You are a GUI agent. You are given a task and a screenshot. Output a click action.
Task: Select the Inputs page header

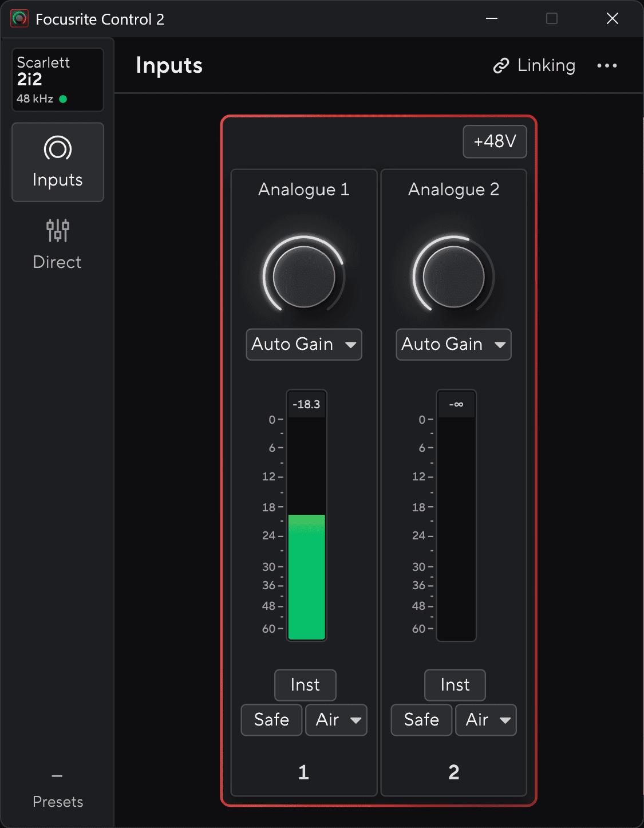point(169,65)
